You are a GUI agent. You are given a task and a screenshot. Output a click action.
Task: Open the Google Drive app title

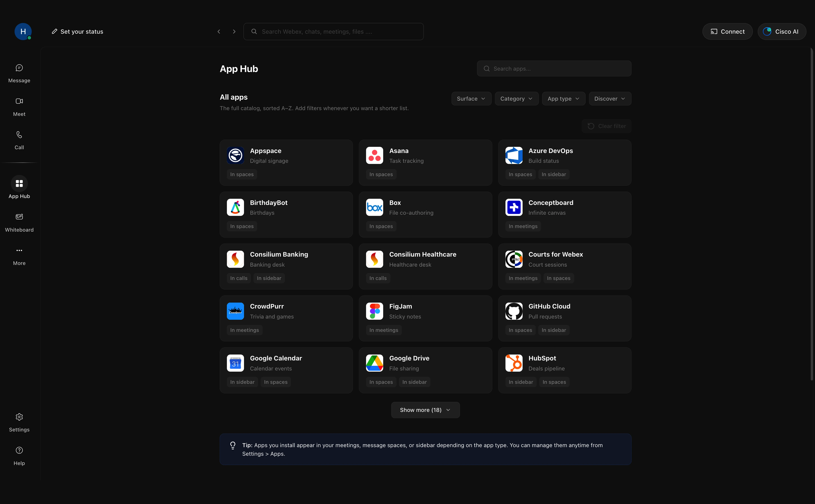click(409, 358)
